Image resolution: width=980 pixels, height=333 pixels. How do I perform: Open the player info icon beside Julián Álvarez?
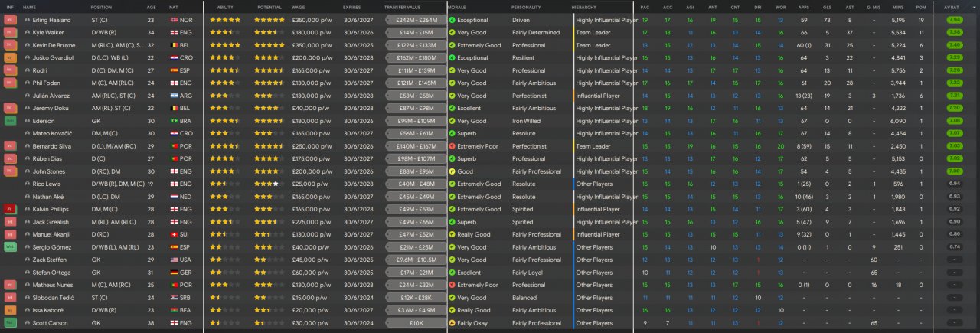coord(28,96)
